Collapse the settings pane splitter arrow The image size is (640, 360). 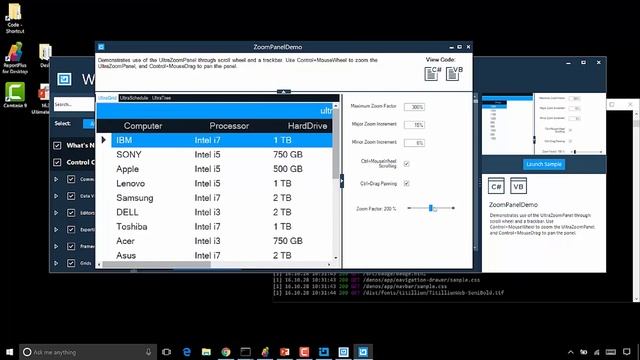342,180
